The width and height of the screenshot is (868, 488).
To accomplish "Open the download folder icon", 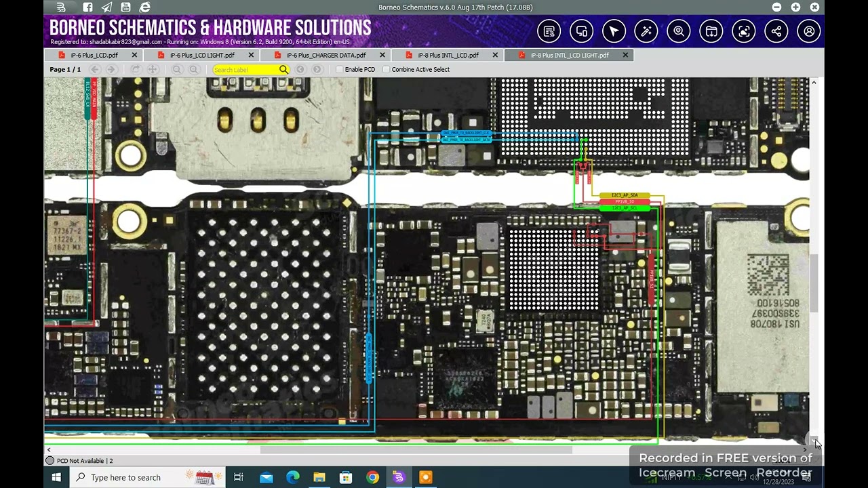I will (711, 31).
